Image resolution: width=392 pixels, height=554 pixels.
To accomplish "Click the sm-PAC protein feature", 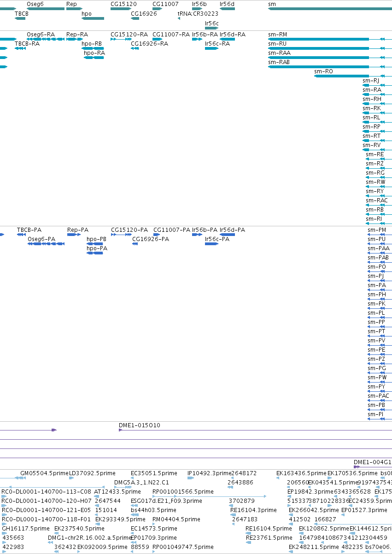I will 380,400.
